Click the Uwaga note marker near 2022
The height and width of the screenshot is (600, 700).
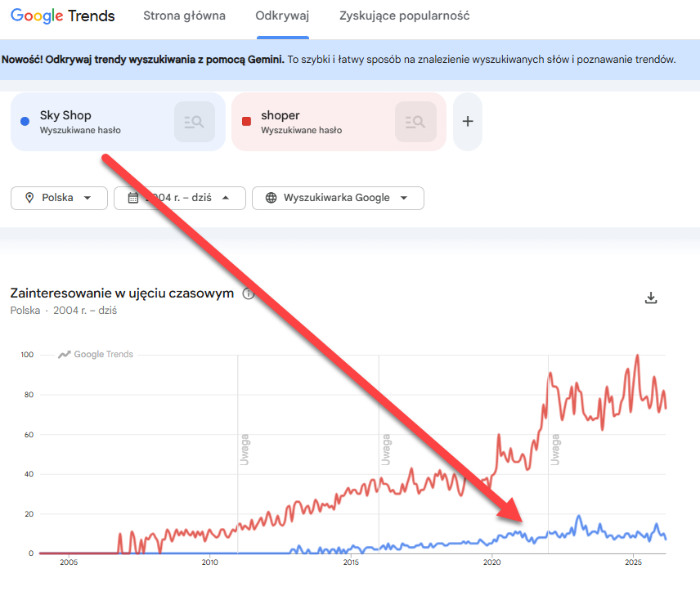[x=555, y=450]
